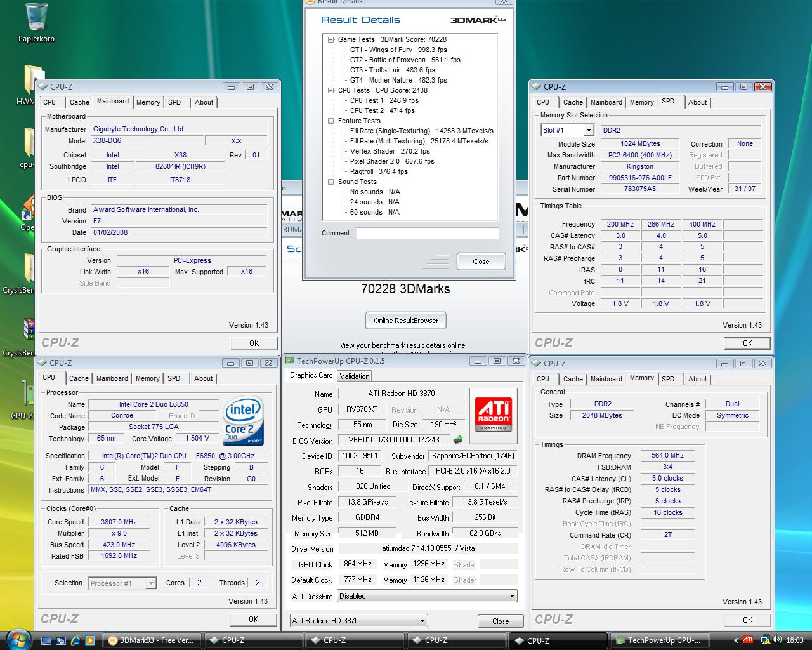Select Graphics Card tab in GPU-Z
Image resolution: width=812 pixels, height=650 pixels.
[311, 375]
